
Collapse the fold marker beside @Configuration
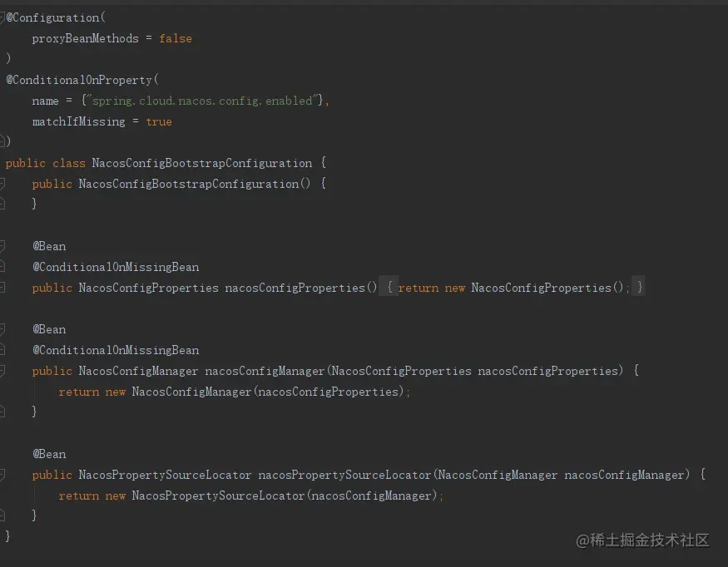[x=2, y=17]
